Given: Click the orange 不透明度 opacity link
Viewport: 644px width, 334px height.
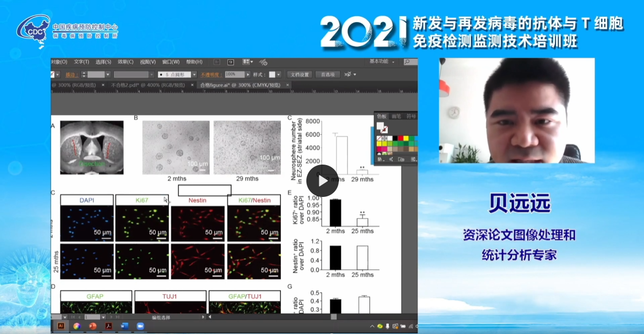Looking at the screenshot, I should (x=211, y=74).
